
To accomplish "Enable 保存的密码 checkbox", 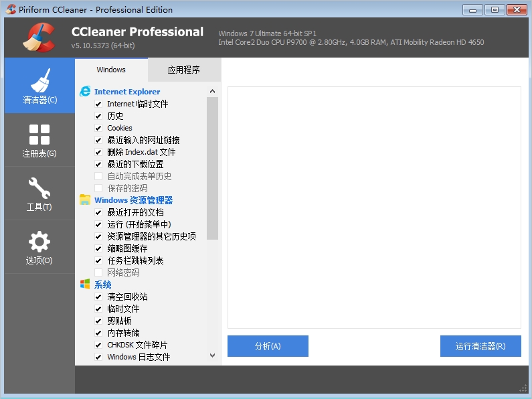I will (98, 188).
